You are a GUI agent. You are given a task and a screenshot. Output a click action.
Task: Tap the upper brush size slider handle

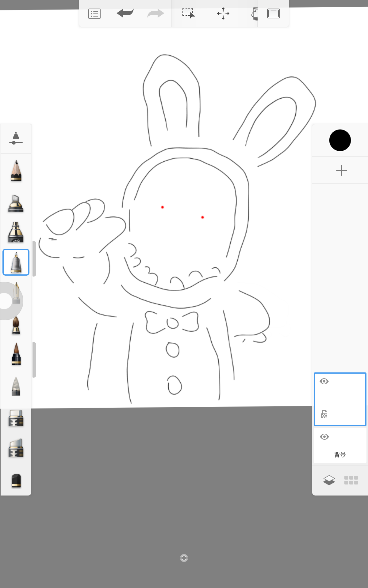34,259
